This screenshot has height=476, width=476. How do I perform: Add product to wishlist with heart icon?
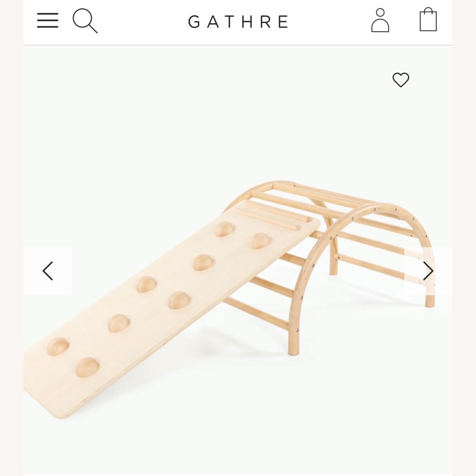pos(401,80)
